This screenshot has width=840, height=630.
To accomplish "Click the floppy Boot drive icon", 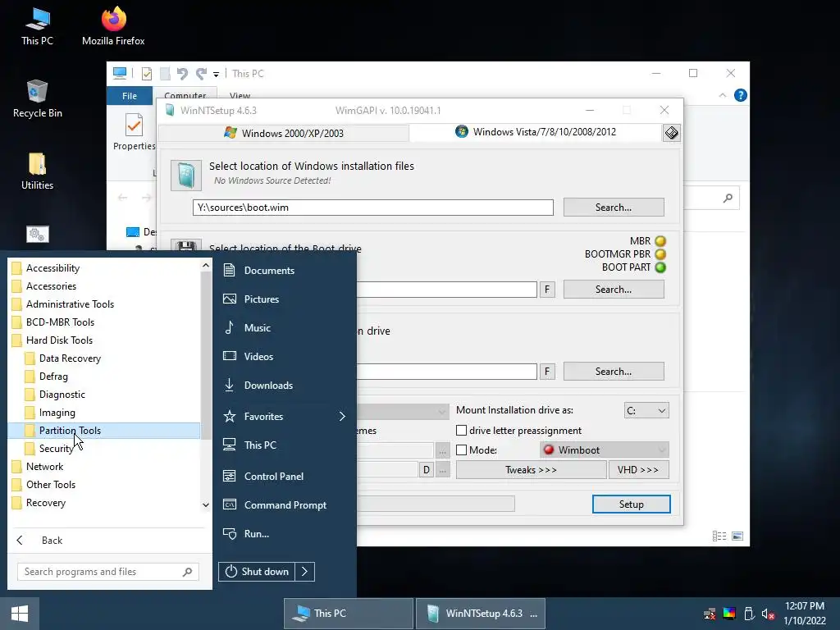I will [x=186, y=245].
